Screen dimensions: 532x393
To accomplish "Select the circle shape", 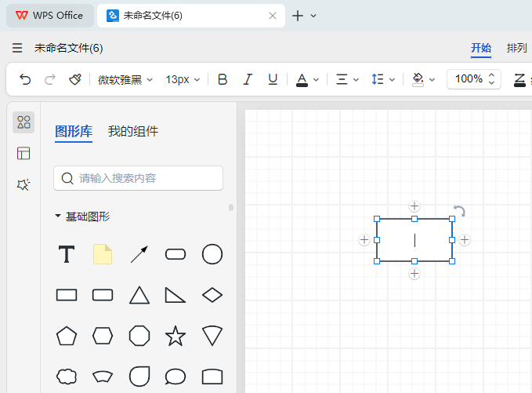I will click(212, 254).
